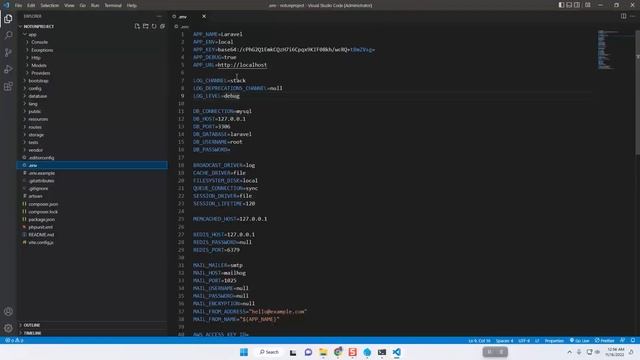This screenshot has height=360, width=640.
Task: Click the feedback icon in status bar
Action: [x=622, y=340]
